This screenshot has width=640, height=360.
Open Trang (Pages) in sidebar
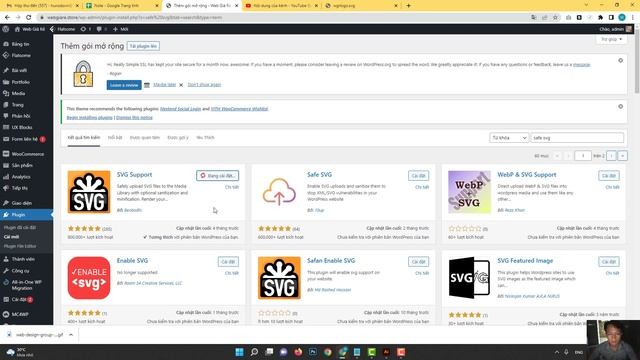[x=18, y=105]
